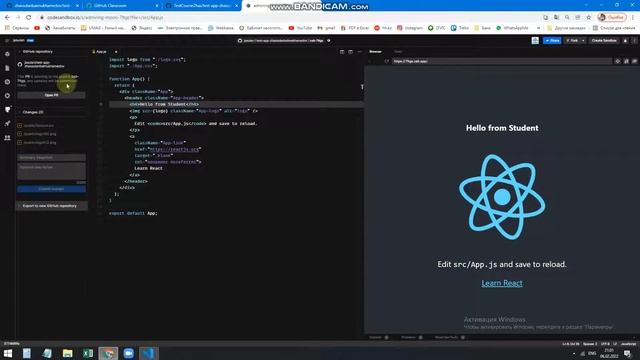
Task: Click the user avatar in header
Action: click(535, 40)
